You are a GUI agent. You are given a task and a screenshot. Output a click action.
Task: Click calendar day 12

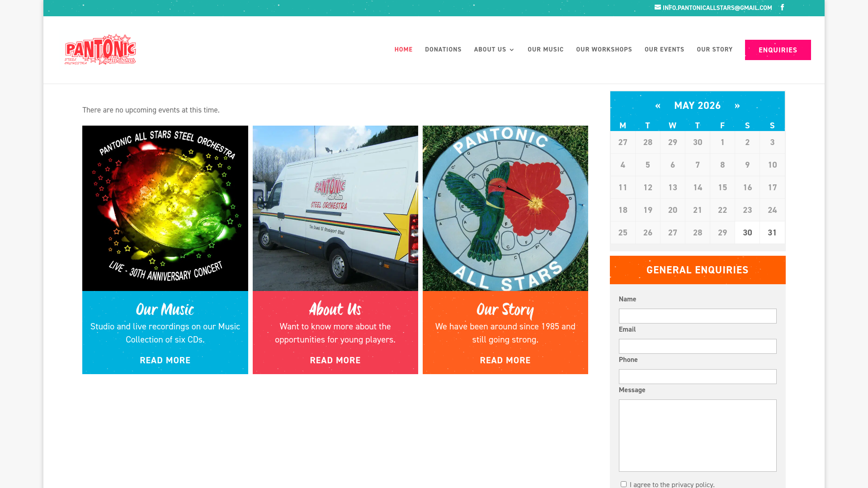pos(648,188)
